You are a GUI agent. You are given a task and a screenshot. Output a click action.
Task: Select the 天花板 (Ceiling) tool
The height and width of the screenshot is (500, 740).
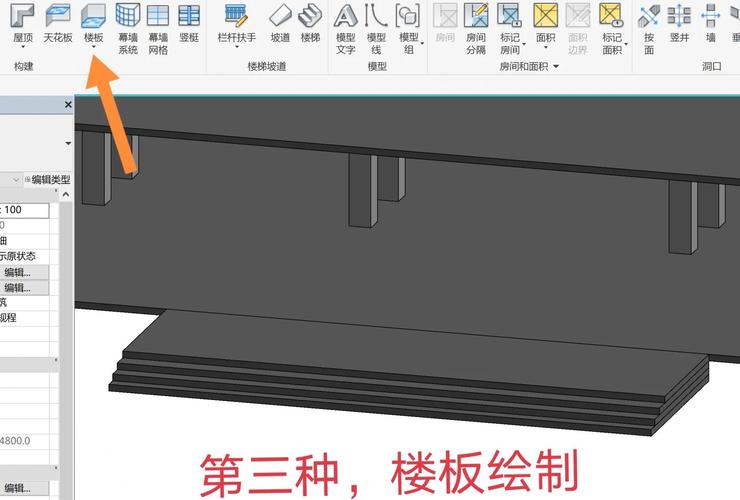[x=58, y=21]
